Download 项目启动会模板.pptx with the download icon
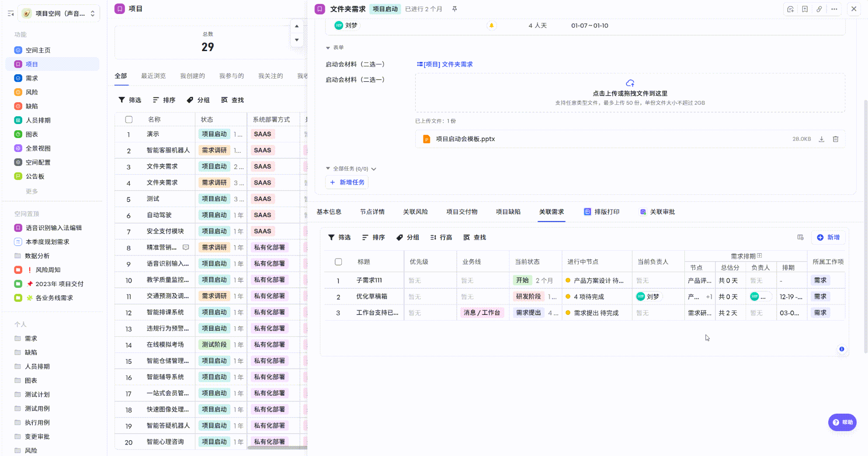 coord(821,139)
